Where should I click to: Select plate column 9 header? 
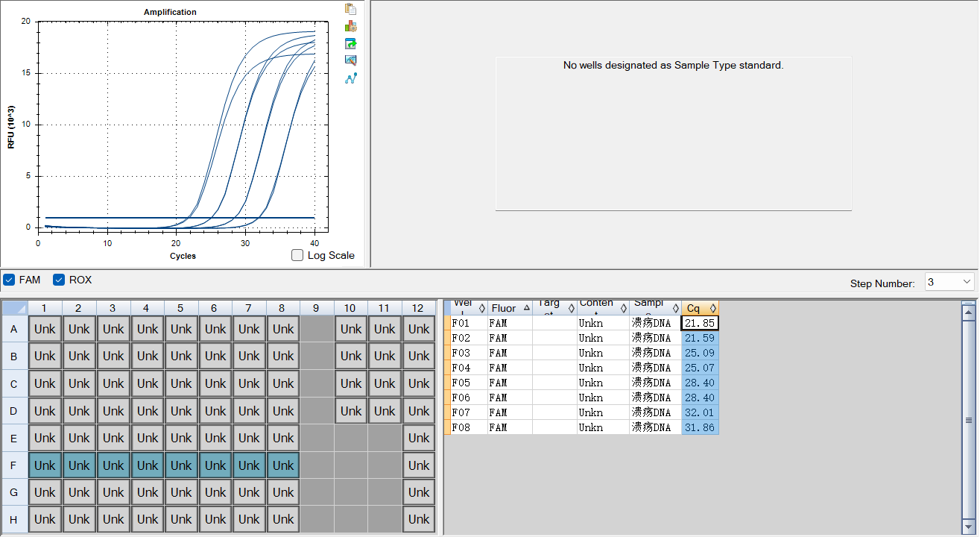pyautogui.click(x=317, y=308)
